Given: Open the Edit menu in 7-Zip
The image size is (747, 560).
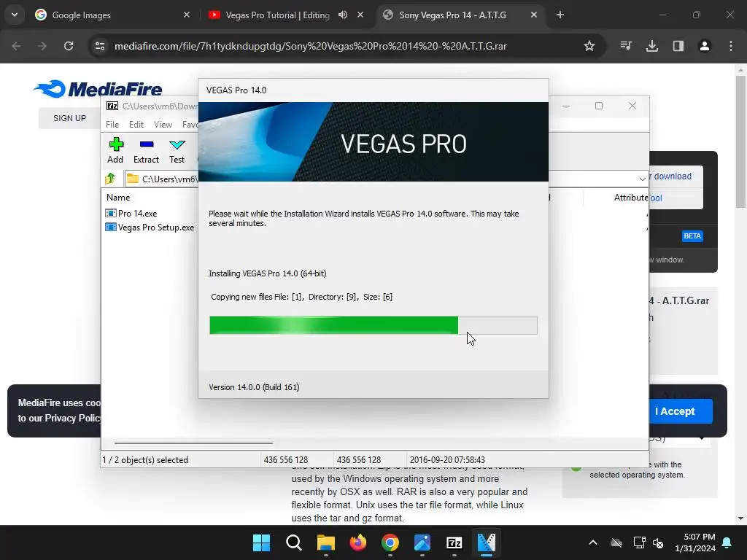Looking at the screenshot, I should pos(136,124).
